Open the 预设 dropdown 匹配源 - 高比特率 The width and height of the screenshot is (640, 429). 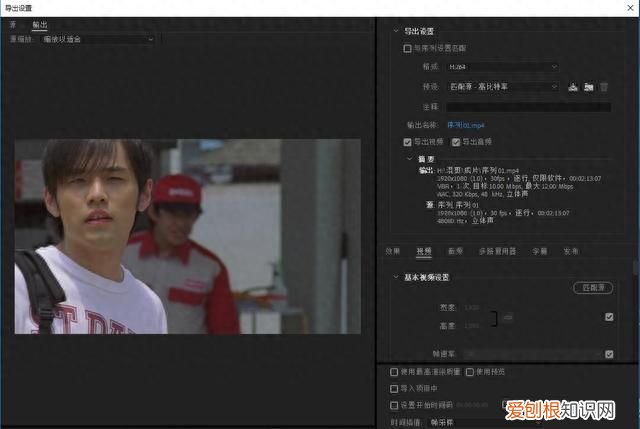pyautogui.click(x=502, y=87)
